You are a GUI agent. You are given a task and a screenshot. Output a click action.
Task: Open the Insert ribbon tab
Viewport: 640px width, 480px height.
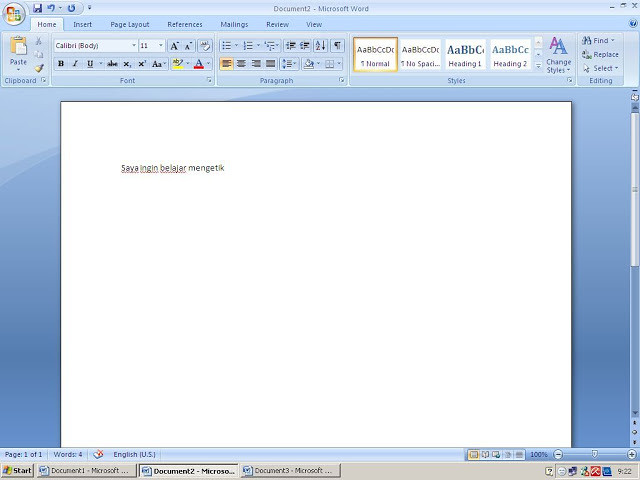(x=82, y=24)
